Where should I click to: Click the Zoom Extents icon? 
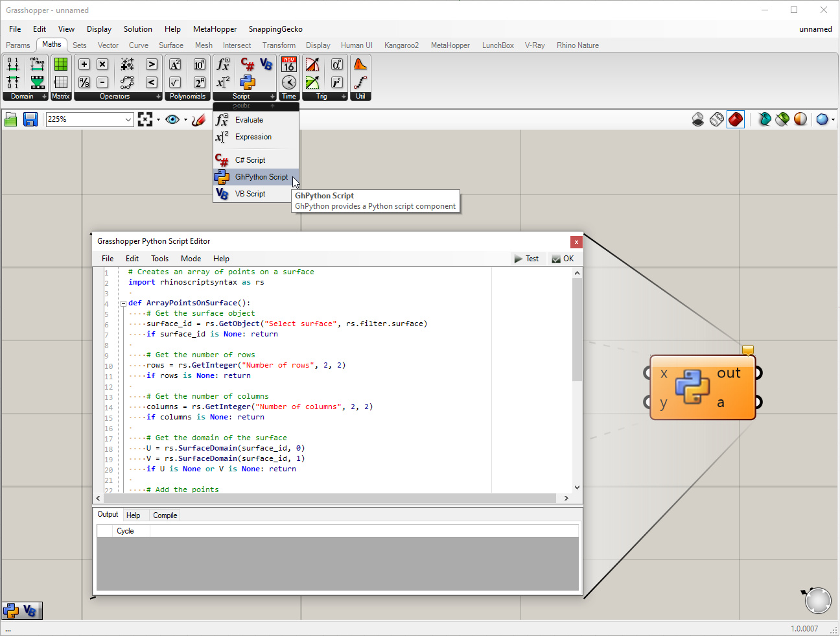click(145, 119)
